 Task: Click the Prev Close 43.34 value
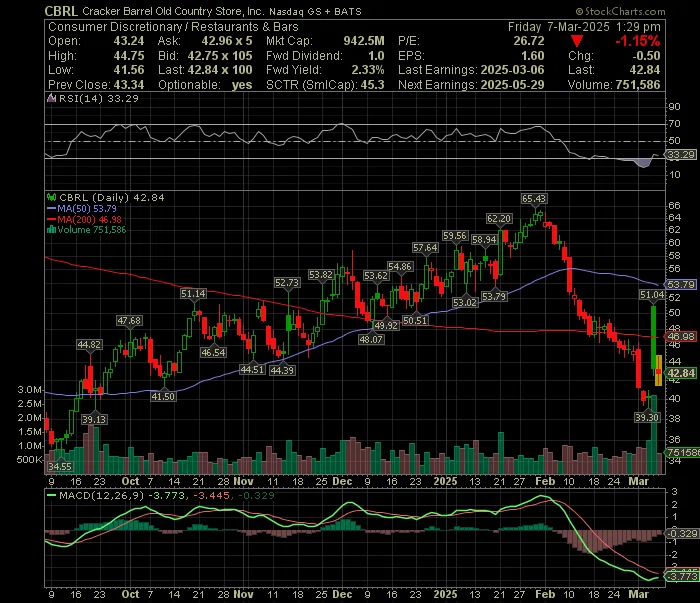click(x=129, y=85)
